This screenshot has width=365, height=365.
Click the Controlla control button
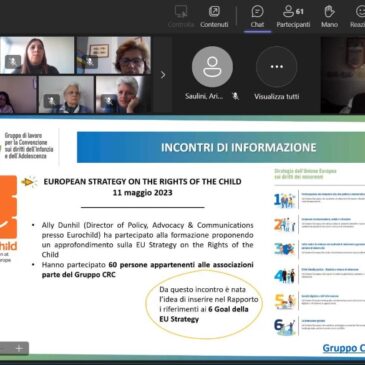pos(181,17)
